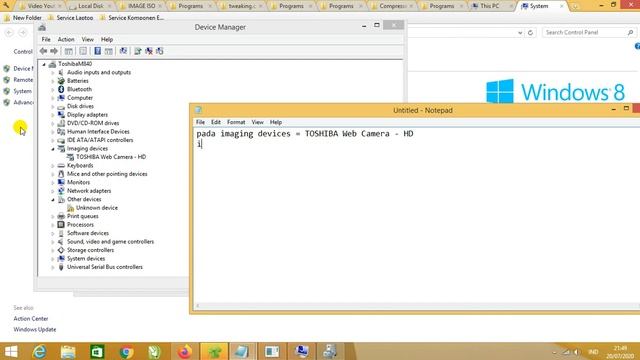
Task: Open the address bar dropdown in Control Panel
Action: (520, 33)
